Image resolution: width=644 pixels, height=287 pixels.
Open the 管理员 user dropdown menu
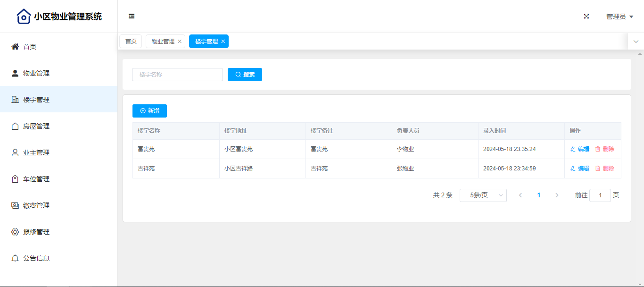(x=619, y=17)
